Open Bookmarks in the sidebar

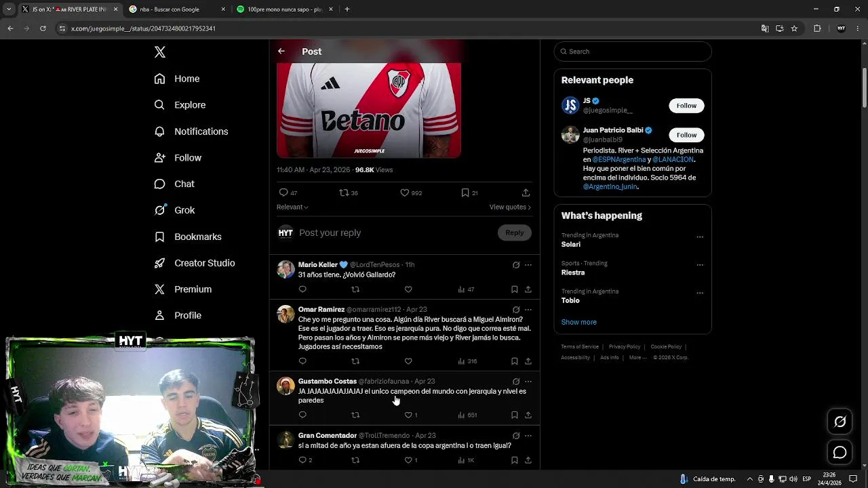tap(188, 237)
